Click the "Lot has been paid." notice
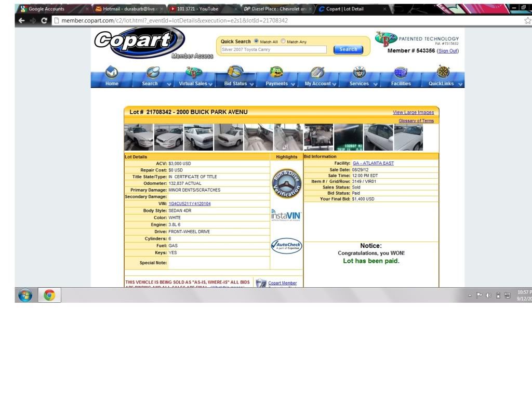Viewport: 532px width, 402px height. [371, 261]
